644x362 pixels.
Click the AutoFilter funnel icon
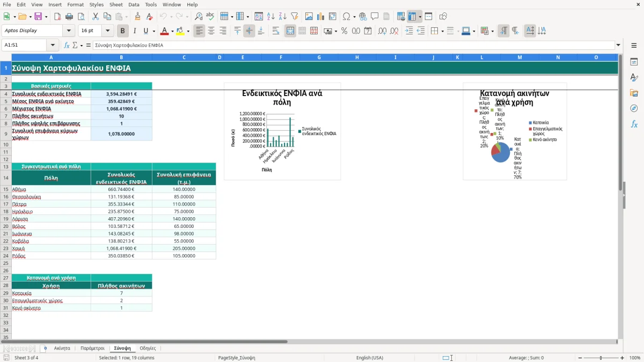[294, 17]
